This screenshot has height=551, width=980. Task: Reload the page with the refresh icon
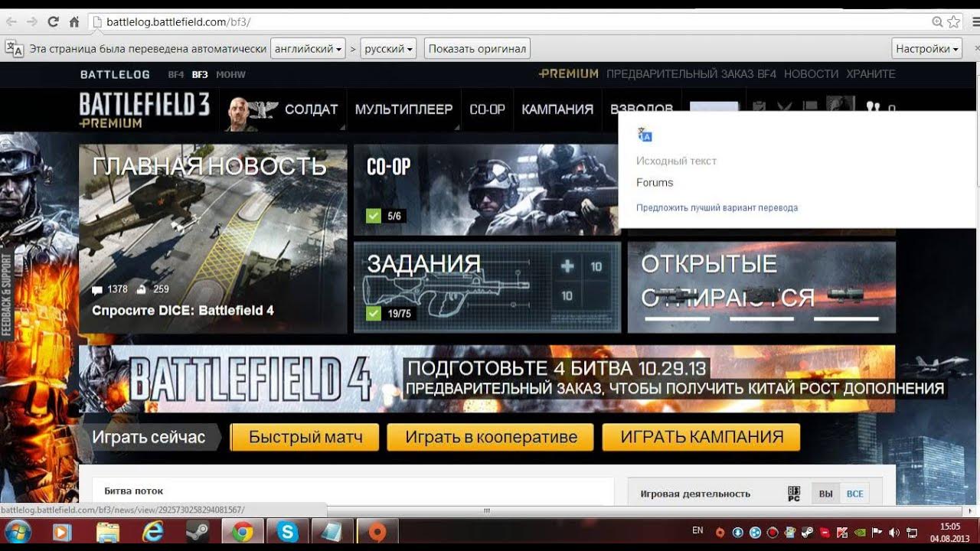click(x=53, y=21)
